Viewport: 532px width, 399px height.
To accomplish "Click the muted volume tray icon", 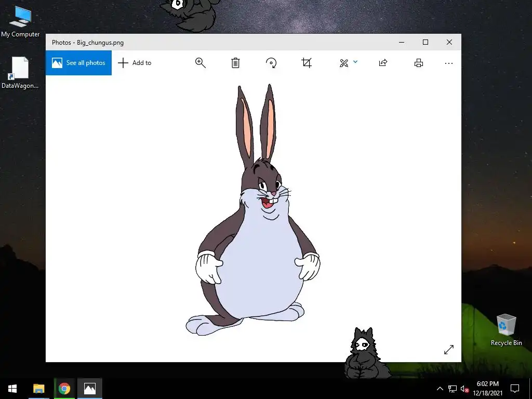I will [x=464, y=389].
